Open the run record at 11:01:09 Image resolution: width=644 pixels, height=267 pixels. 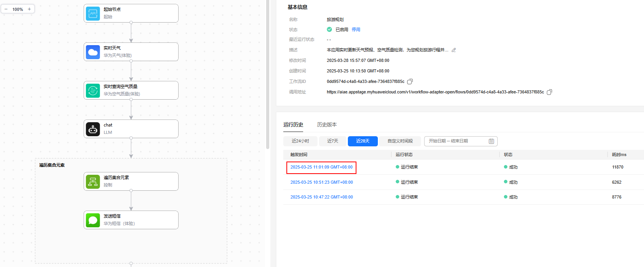pyautogui.click(x=321, y=167)
